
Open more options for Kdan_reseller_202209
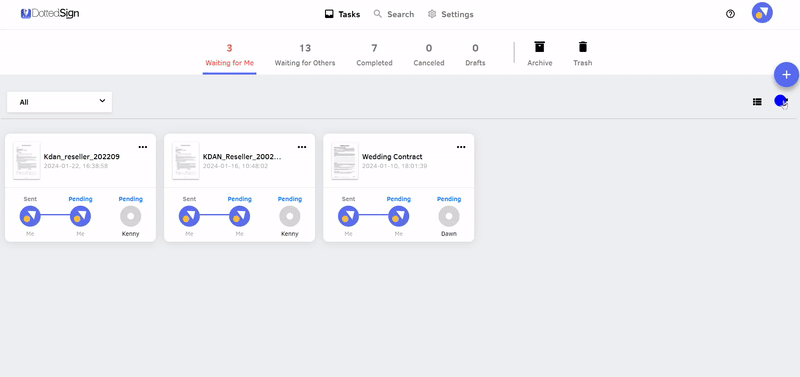point(143,147)
